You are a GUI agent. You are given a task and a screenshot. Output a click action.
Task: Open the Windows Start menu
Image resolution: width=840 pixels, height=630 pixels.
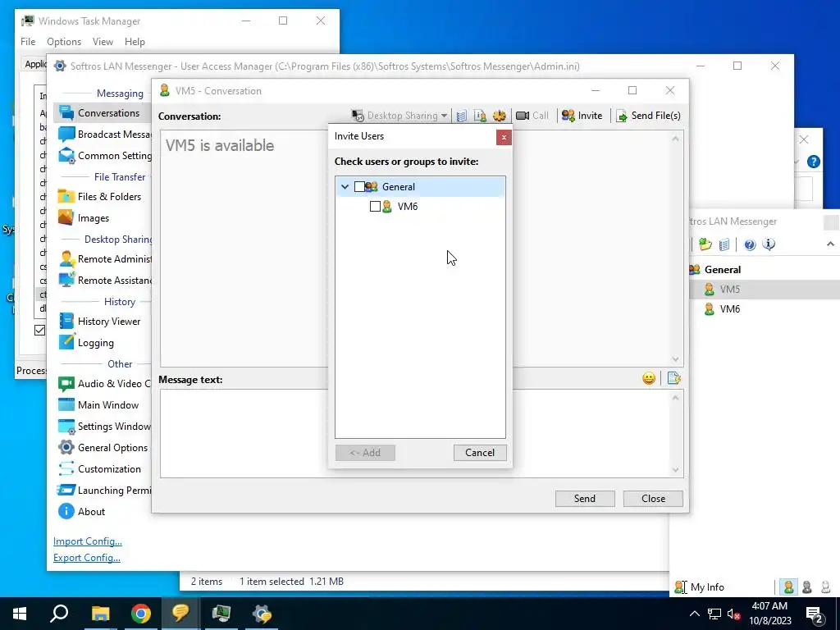pyautogui.click(x=20, y=614)
